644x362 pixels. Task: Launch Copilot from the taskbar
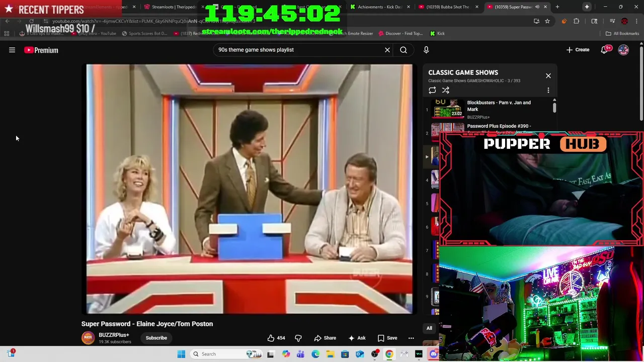pyautogui.click(x=286, y=354)
